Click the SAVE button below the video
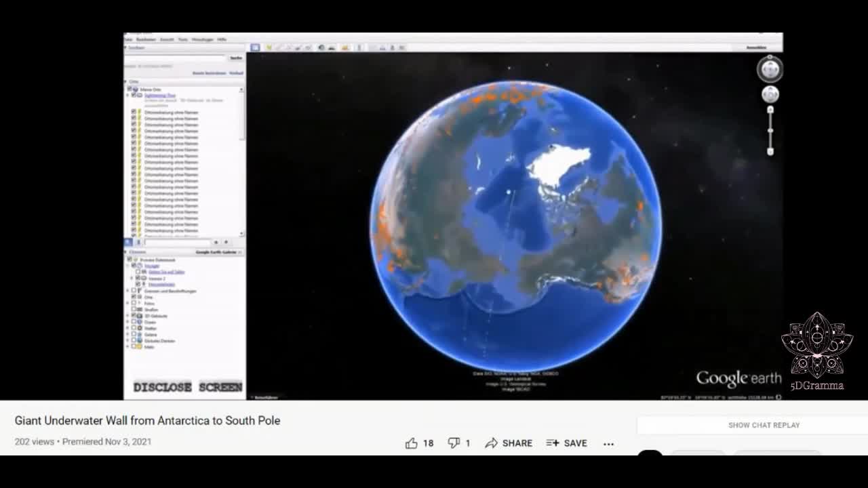 566,443
